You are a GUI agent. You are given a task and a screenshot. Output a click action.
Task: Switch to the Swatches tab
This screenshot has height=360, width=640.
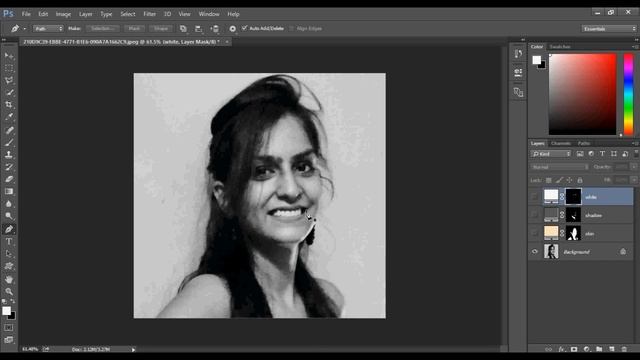click(560, 47)
